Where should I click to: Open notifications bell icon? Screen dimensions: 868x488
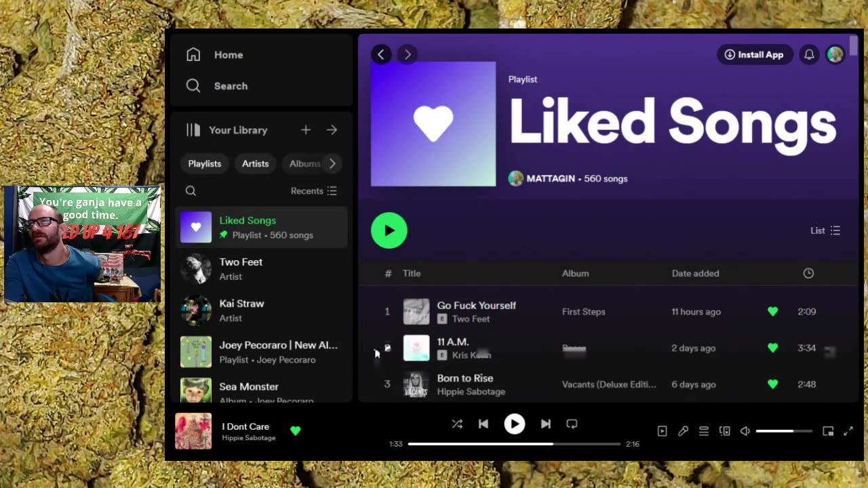pyautogui.click(x=809, y=55)
